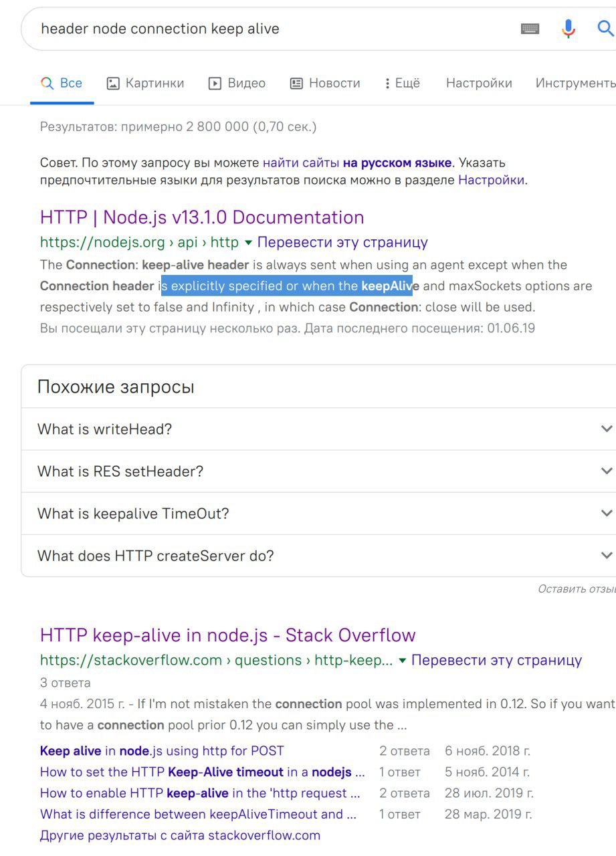Open HTTP keep-alive in node.js Stack Overflow
616x856 pixels.
pyautogui.click(x=228, y=635)
